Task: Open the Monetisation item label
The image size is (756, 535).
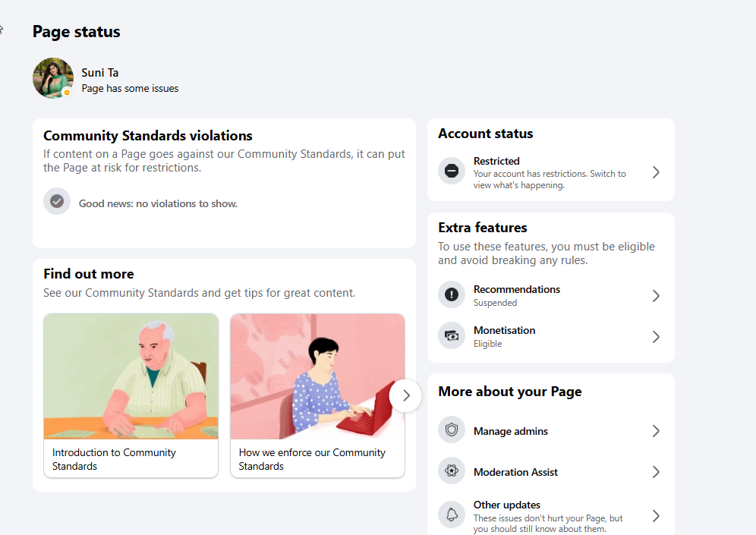Action: [x=504, y=330]
